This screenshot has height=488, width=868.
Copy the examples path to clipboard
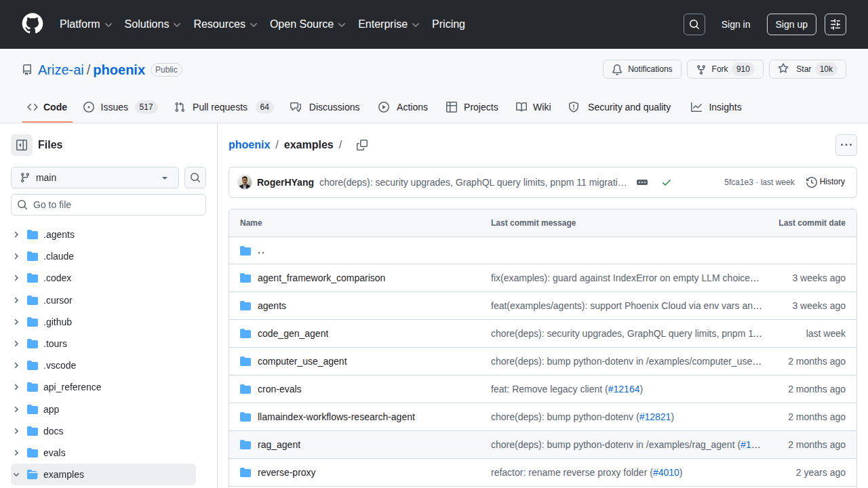click(362, 145)
